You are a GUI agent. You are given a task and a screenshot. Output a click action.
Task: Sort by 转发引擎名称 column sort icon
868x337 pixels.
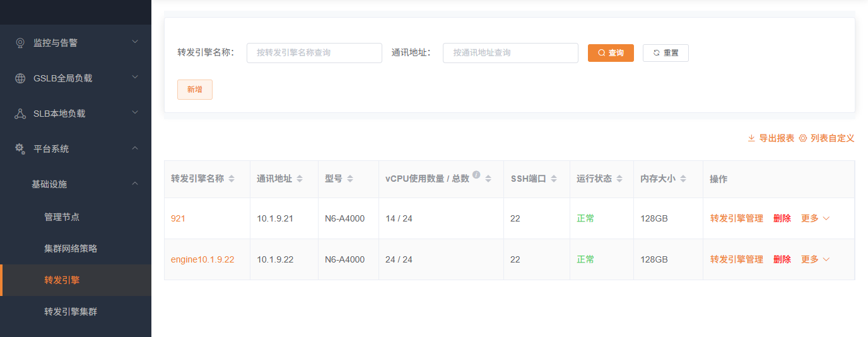click(232, 179)
